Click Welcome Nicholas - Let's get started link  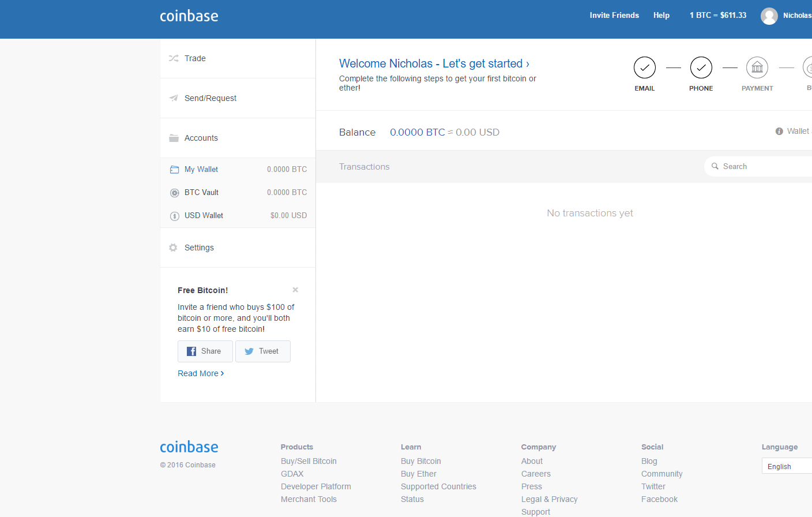coord(434,63)
